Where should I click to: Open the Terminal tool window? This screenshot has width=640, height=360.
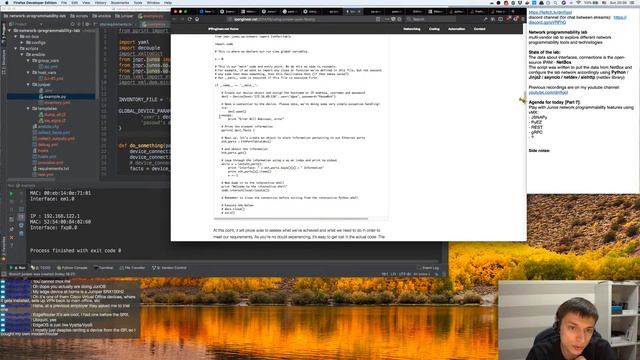click(x=103, y=268)
